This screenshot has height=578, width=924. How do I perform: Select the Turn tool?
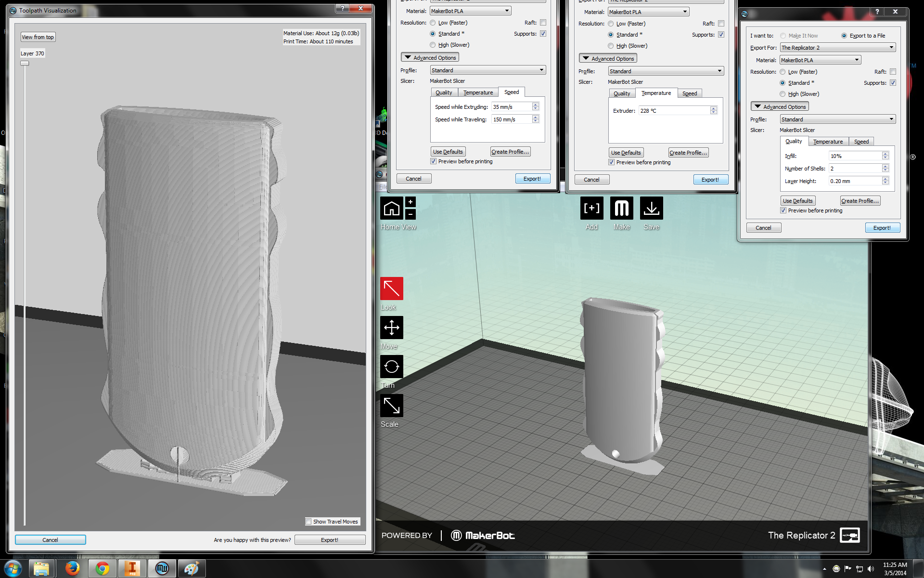click(392, 367)
